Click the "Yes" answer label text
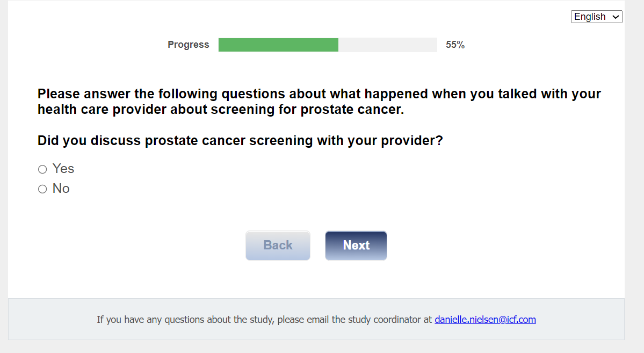 pyautogui.click(x=63, y=169)
